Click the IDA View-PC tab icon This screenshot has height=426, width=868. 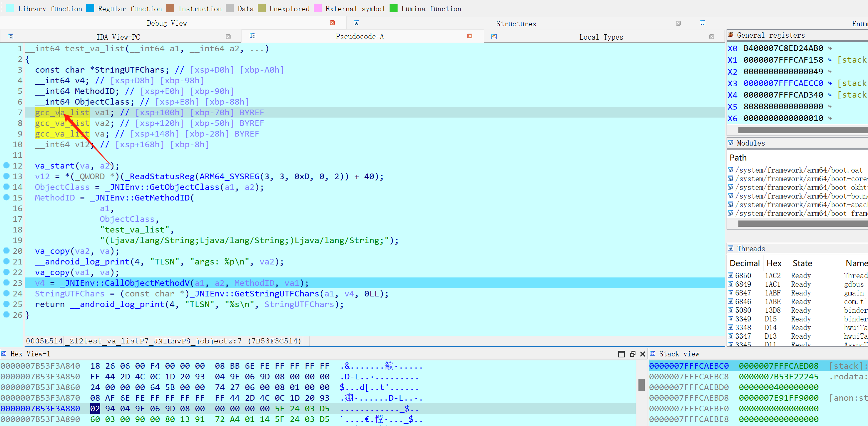click(11, 36)
